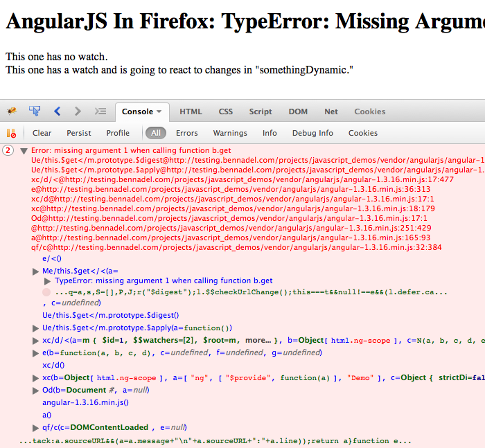485x448 pixels.
Task: Select the All filter
Action: click(156, 133)
